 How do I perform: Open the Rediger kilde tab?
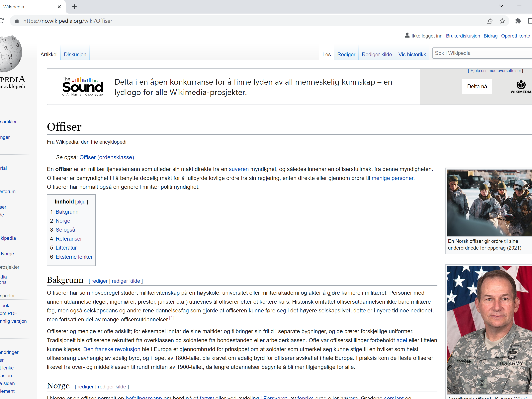pos(377,54)
